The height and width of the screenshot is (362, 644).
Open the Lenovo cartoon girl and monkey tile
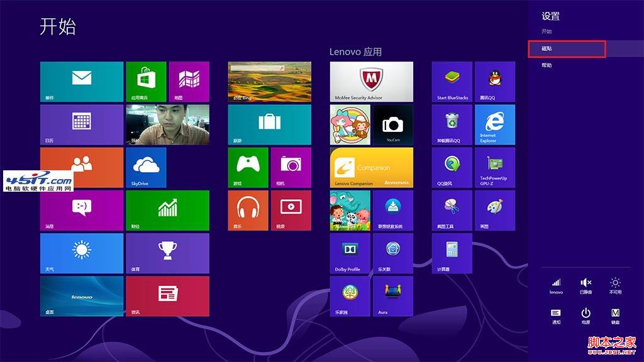[350, 124]
